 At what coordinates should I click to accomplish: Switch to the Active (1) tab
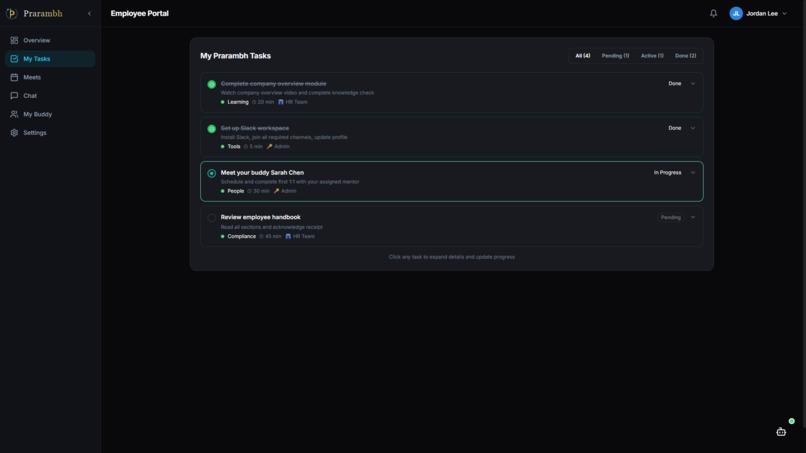[x=652, y=56]
